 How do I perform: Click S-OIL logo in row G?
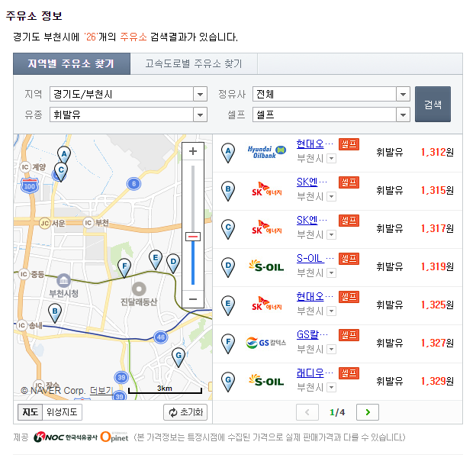(x=267, y=380)
